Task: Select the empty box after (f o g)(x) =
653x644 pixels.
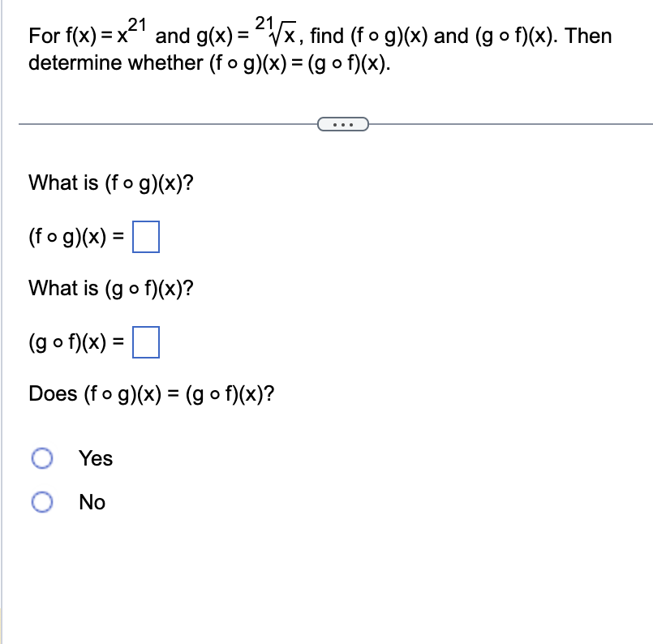Action: pos(147,236)
